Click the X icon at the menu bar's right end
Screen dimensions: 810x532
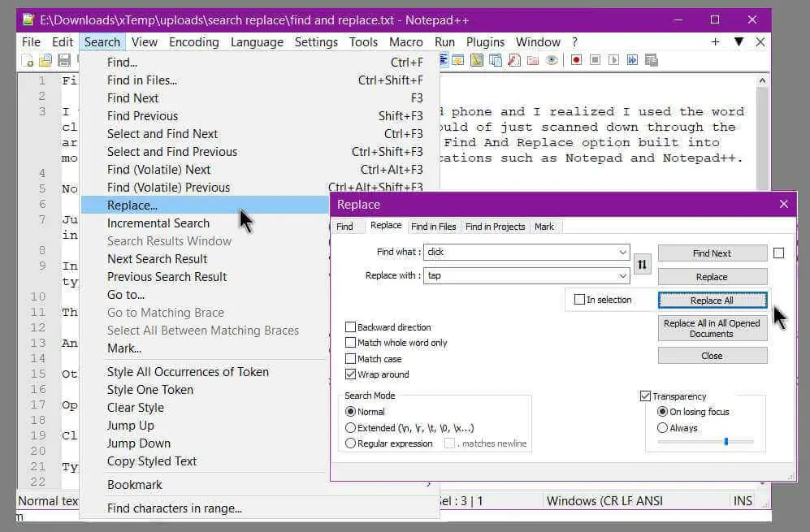pyautogui.click(x=760, y=42)
